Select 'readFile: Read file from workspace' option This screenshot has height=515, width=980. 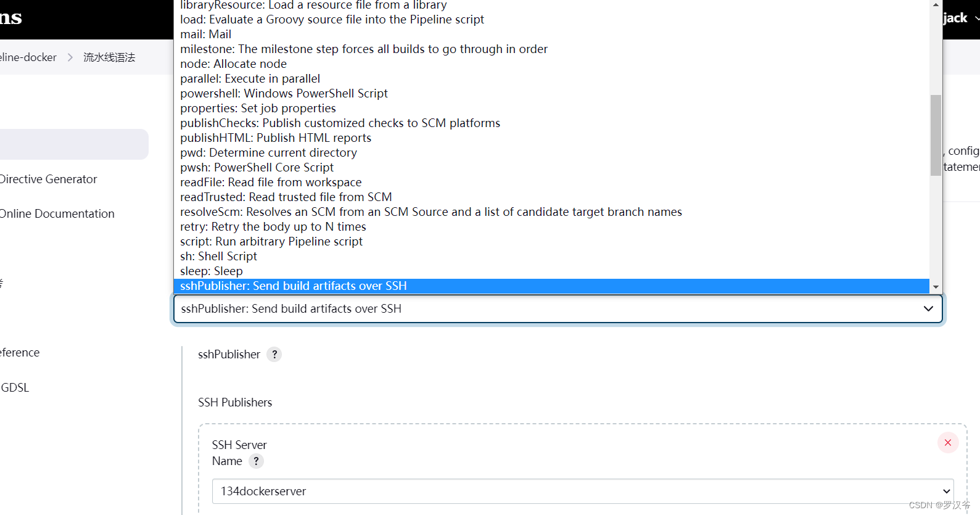551,183
